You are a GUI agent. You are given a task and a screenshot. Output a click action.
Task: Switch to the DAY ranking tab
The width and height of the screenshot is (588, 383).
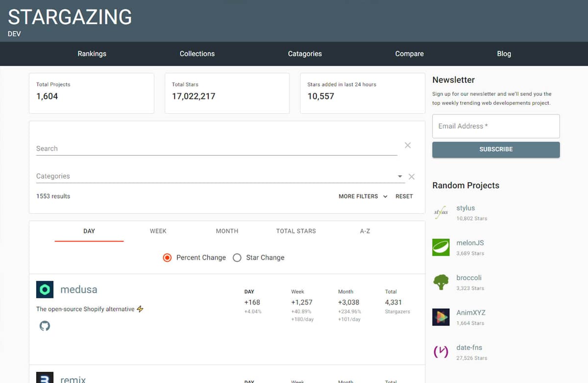coord(89,231)
